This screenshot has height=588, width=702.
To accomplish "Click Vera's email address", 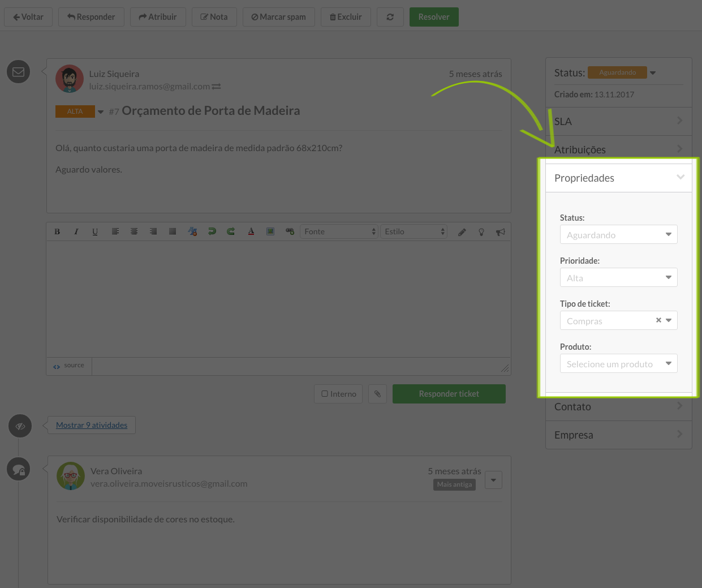I will (169, 484).
